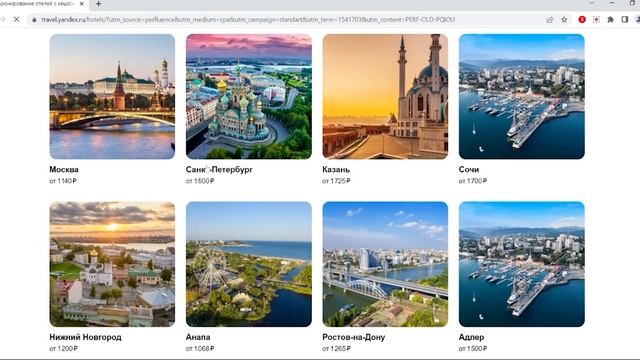This screenshot has width=640, height=360.
Task: View the site padlock security info
Action: (x=34, y=20)
